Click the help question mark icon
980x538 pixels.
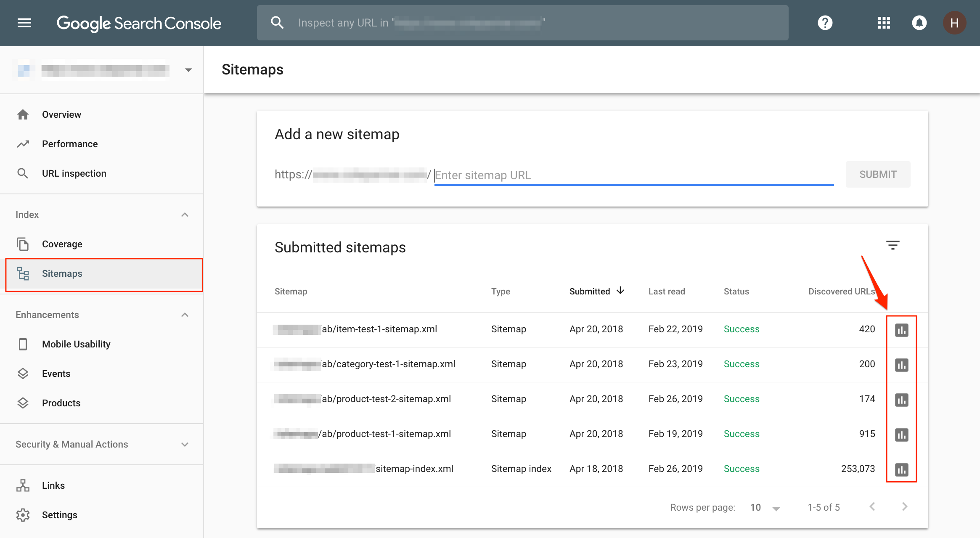coord(825,23)
